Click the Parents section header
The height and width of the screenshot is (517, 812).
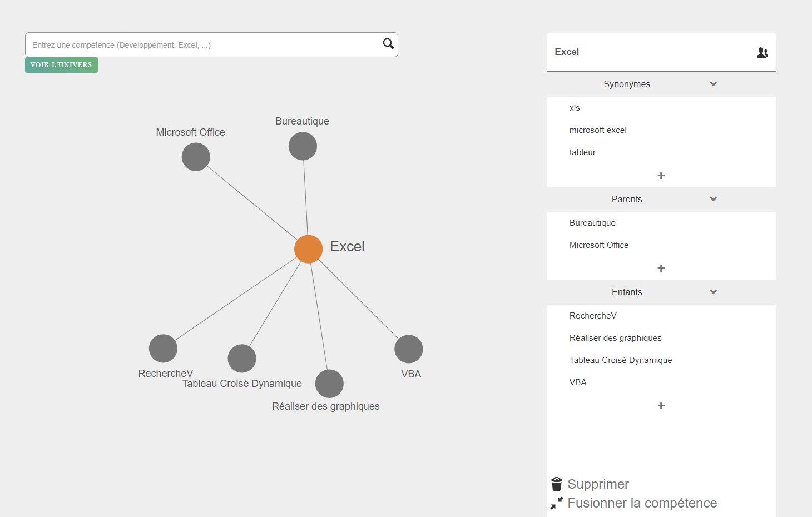pyautogui.click(x=661, y=199)
